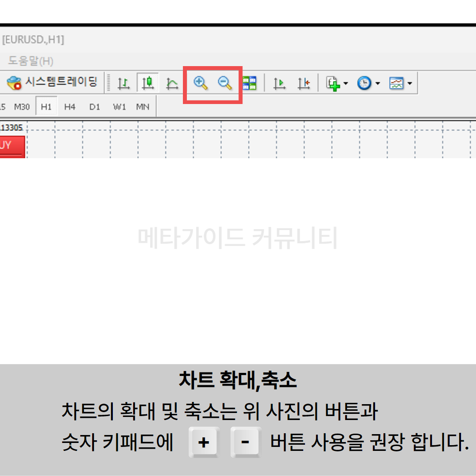Image resolution: width=476 pixels, height=476 pixels.
Task: Open the 도움말(H) menu
Action: coord(30,61)
